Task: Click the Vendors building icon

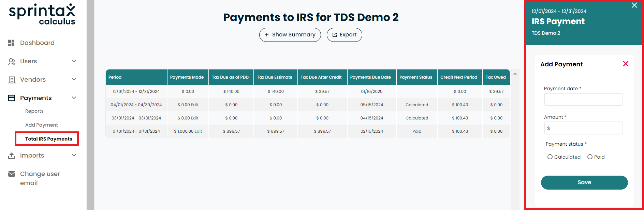Action: pos(12,80)
